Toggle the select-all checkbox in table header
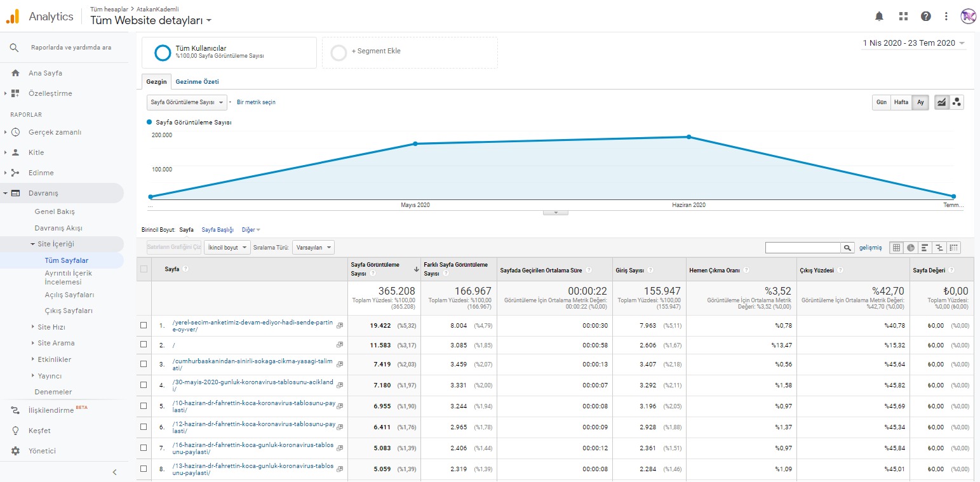980x482 pixels. pyautogui.click(x=144, y=269)
